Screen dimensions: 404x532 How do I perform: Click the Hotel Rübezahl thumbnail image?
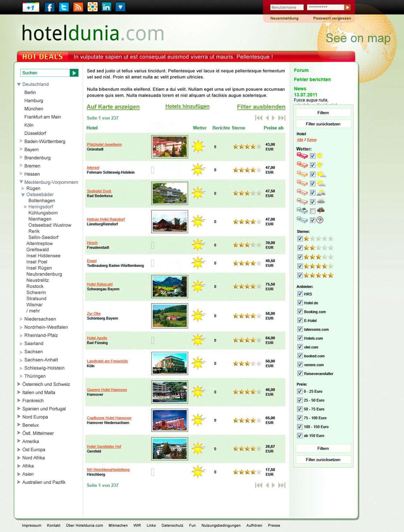169,287
